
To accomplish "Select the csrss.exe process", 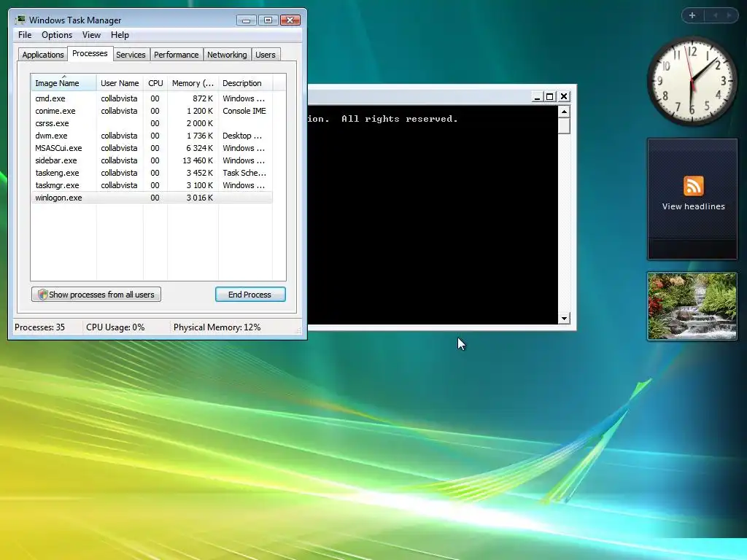I will [152, 123].
